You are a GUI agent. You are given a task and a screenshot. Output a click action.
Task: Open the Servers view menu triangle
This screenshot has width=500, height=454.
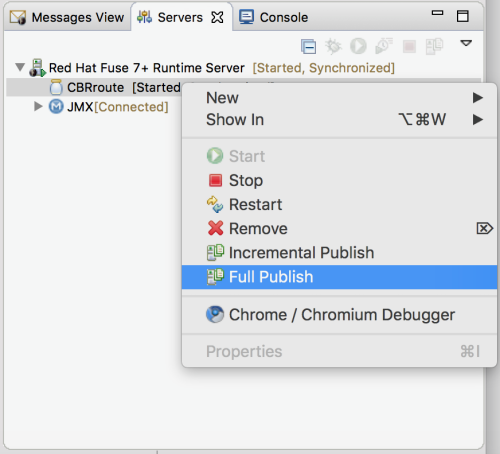tap(466, 43)
